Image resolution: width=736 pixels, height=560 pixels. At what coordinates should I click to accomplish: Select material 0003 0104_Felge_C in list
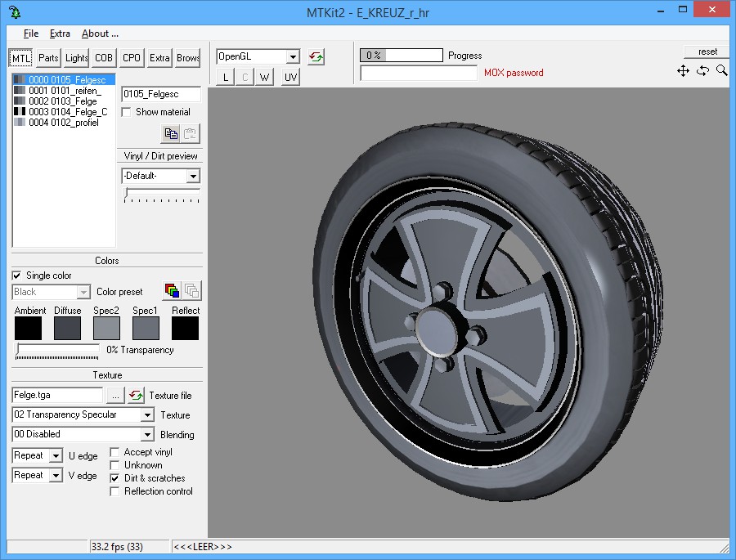tap(67, 112)
